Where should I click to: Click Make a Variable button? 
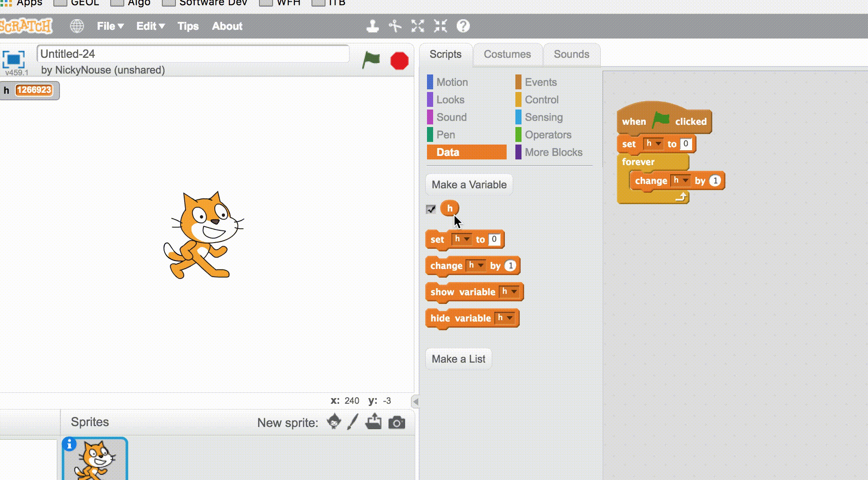point(469,185)
